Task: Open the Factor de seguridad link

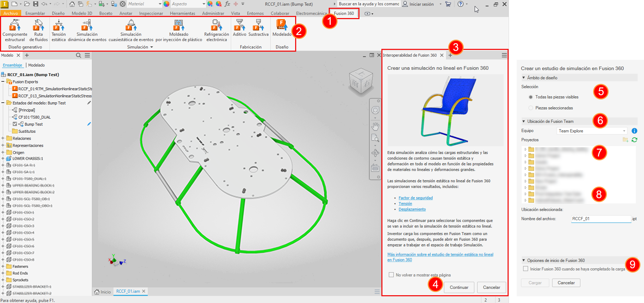Action: [x=416, y=198]
